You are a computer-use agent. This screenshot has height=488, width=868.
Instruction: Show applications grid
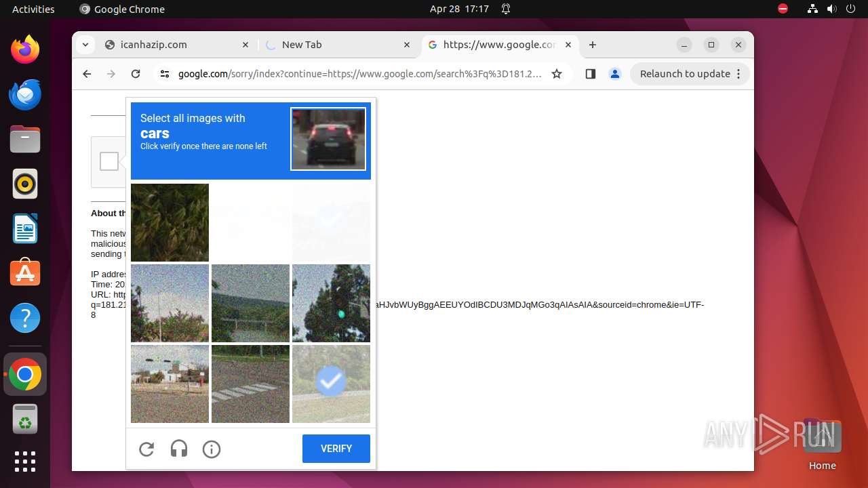25,462
